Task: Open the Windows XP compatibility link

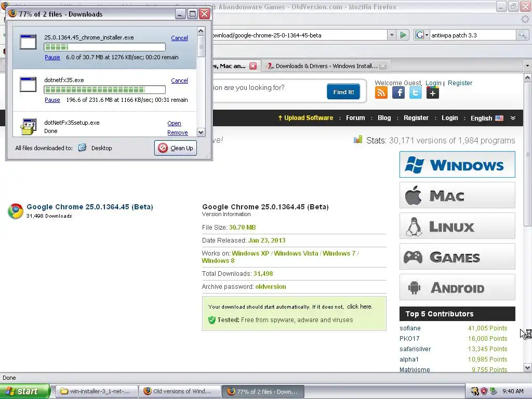Action: point(250,253)
